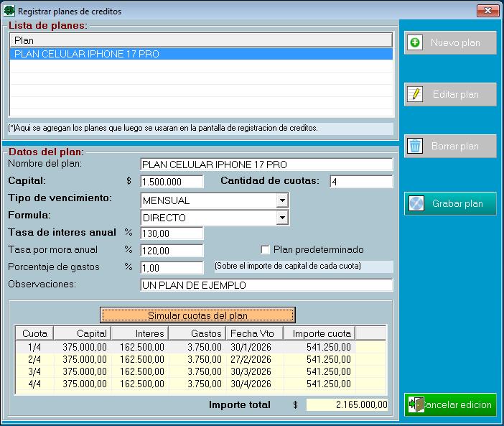The height and width of the screenshot is (426, 504).
Task: Click the Observaciones text field
Action: point(266,285)
